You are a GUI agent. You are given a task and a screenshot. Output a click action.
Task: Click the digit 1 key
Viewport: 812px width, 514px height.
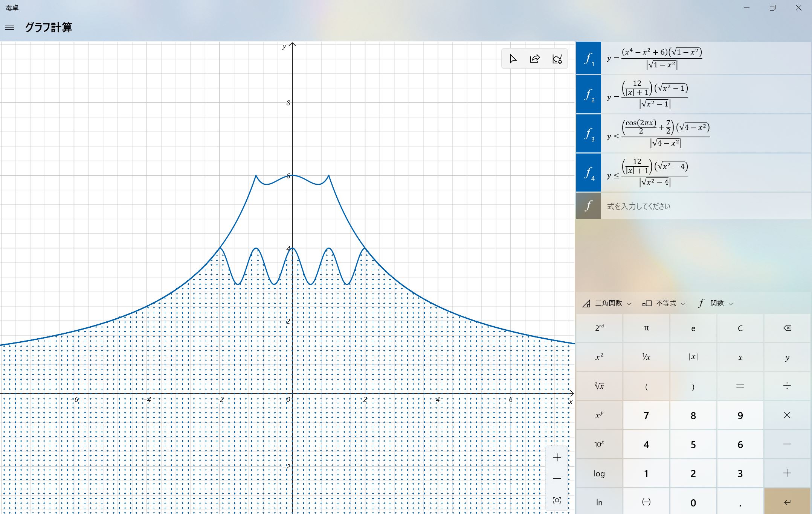(646, 473)
